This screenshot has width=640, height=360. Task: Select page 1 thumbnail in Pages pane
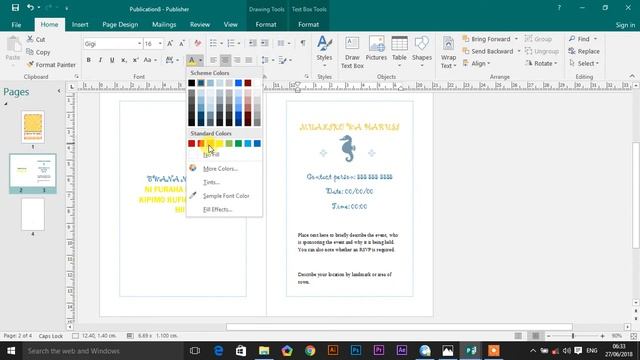point(33,127)
